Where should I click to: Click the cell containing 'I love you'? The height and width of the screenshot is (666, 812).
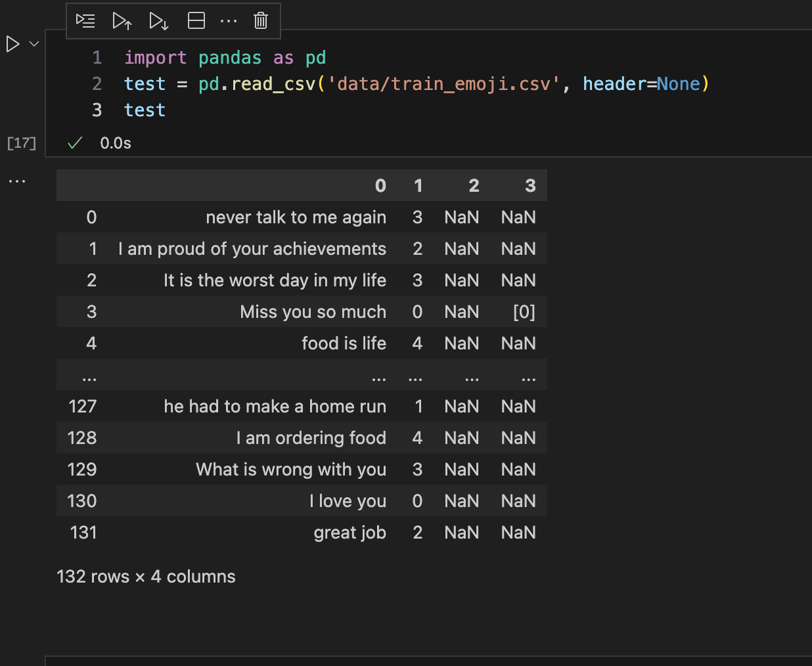(348, 500)
